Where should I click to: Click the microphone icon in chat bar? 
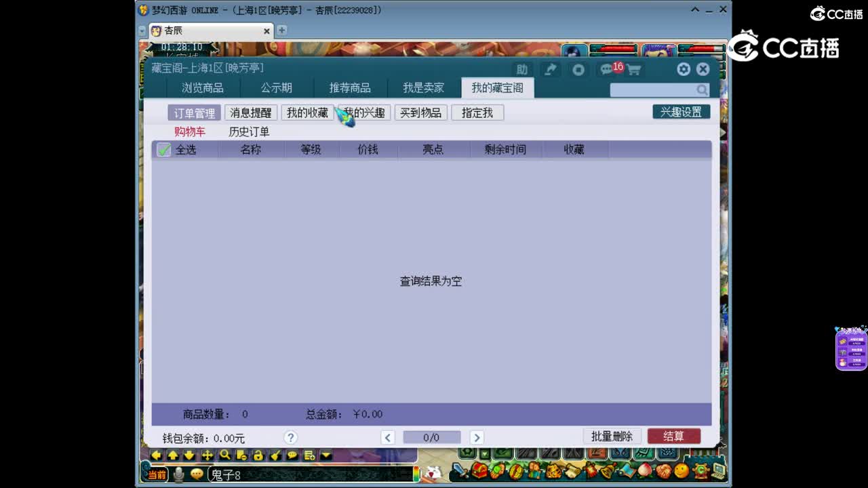(x=179, y=474)
